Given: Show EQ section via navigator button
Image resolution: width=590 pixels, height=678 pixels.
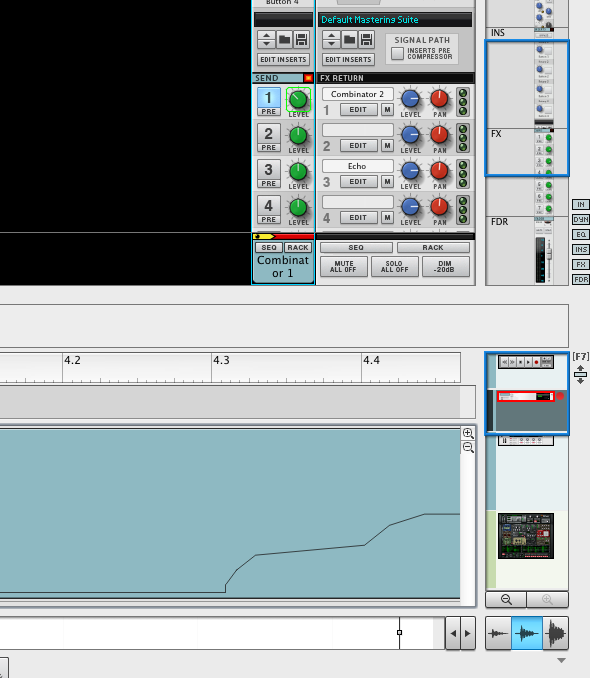Looking at the screenshot, I should pyautogui.click(x=580, y=235).
